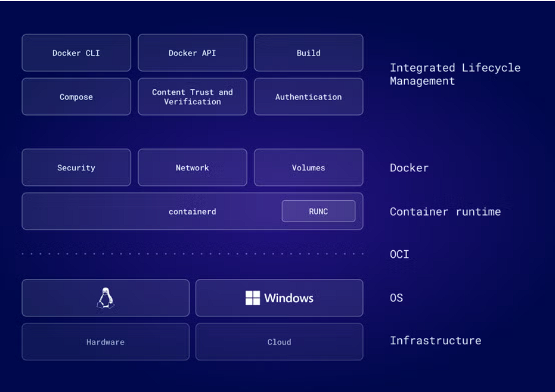Select the Hardware infrastructure box

pos(106,342)
